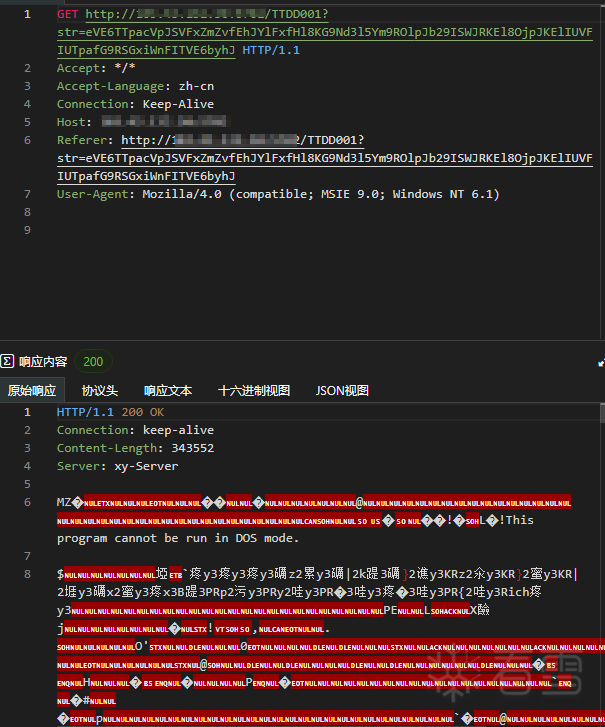Click the green 200 status badge
Screen dimensions: 605x727
tap(93, 362)
